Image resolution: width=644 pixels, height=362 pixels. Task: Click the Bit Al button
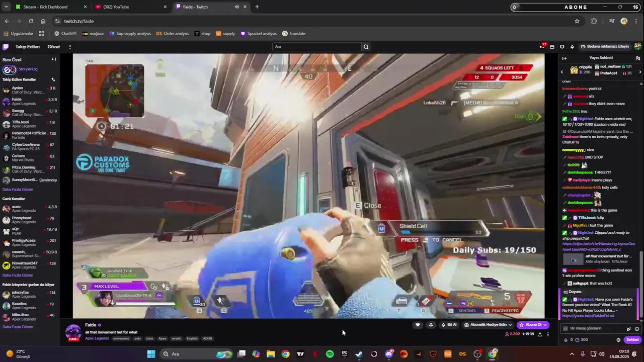(x=449, y=325)
